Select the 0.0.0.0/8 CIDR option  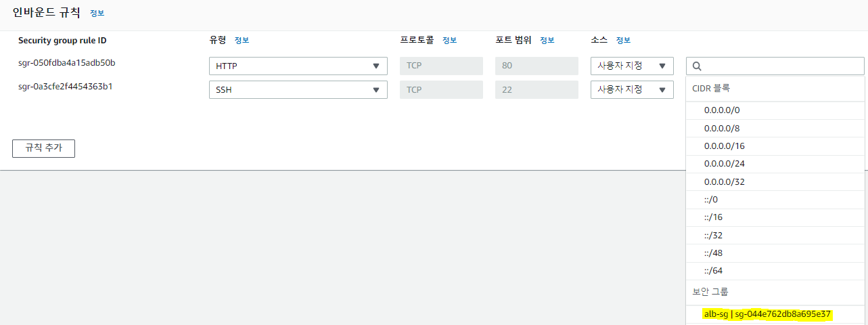[717, 128]
